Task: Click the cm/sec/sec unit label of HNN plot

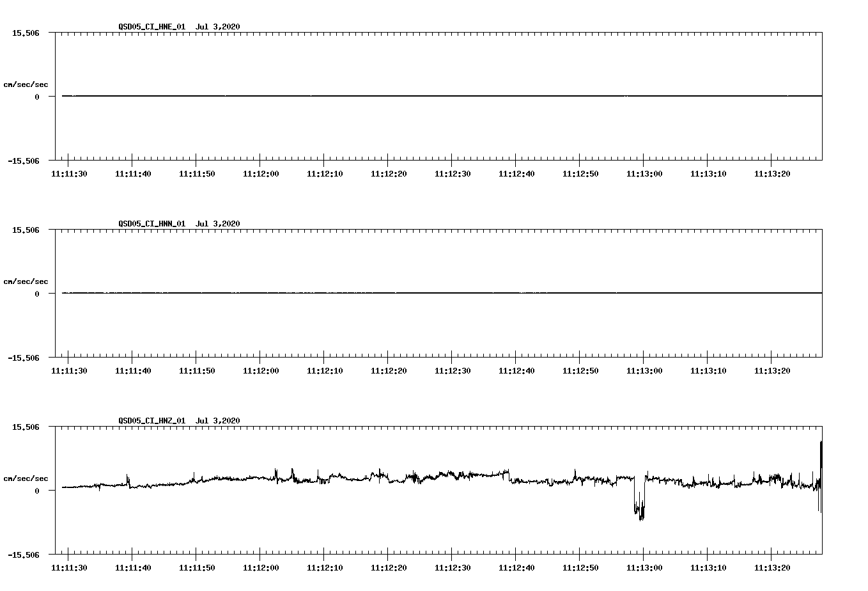Action: click(x=26, y=281)
